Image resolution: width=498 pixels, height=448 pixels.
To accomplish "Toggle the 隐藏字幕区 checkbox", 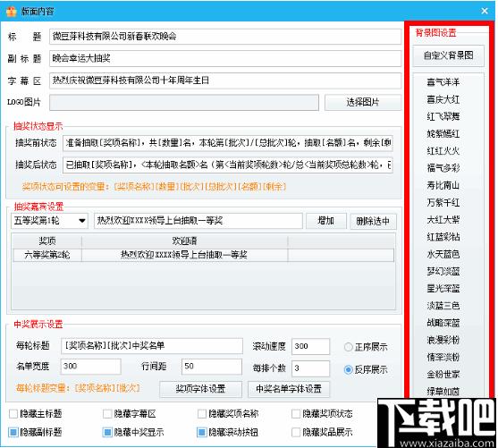I will pos(107,414).
